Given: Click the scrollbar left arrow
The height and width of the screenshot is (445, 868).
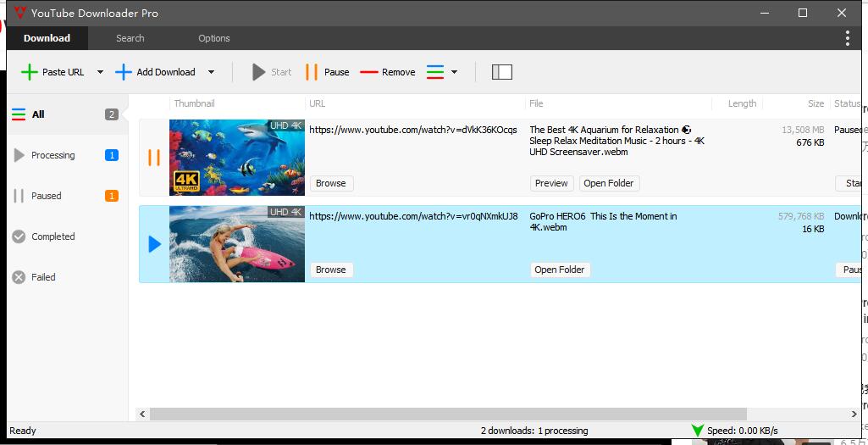Looking at the screenshot, I should pos(142,414).
